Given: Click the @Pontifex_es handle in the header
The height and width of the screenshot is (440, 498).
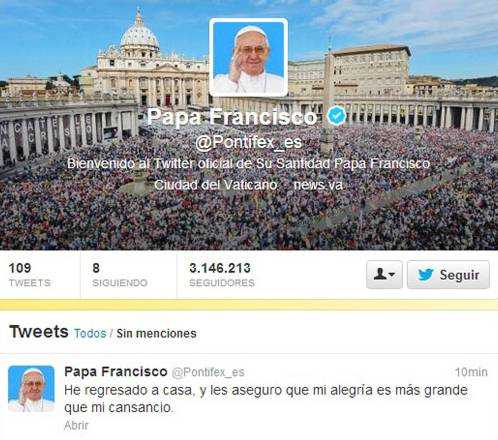Looking at the screenshot, I should pos(249,143).
